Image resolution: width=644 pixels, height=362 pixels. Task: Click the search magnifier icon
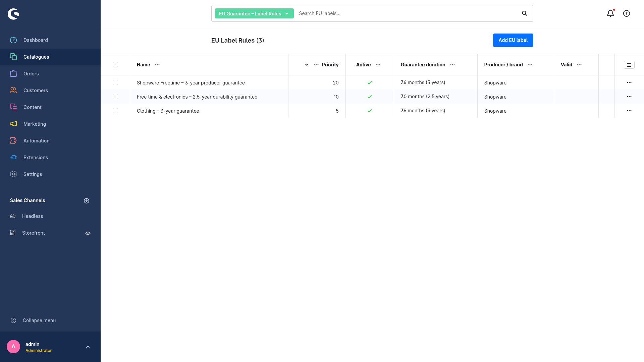pyautogui.click(x=525, y=13)
